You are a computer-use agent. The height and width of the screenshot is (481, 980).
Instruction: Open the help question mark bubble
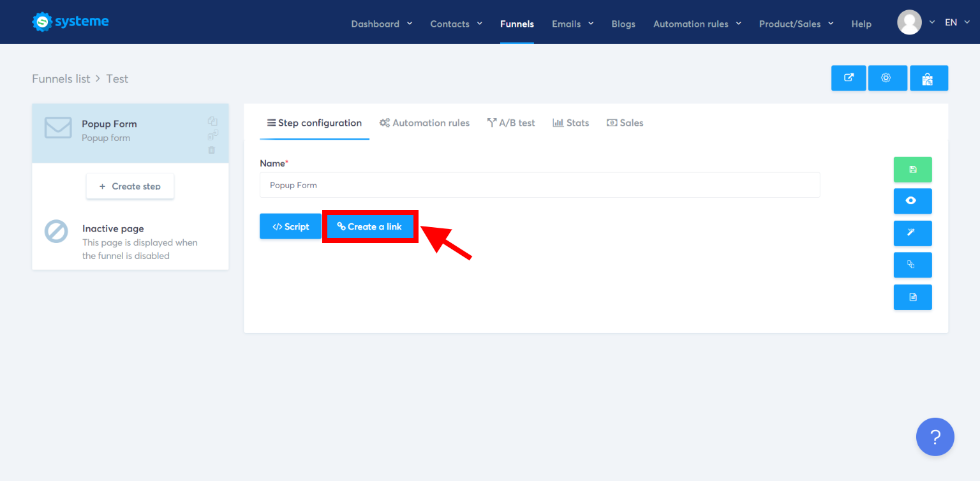[935, 436]
